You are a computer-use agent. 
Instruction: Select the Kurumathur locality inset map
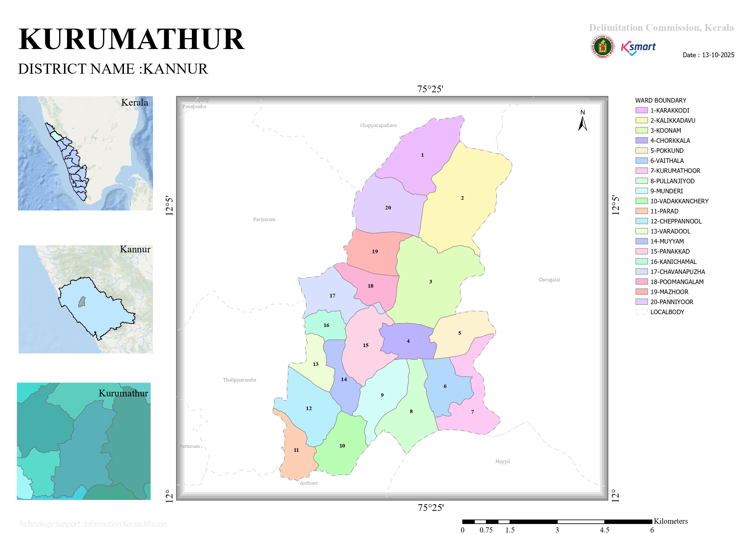click(83, 441)
